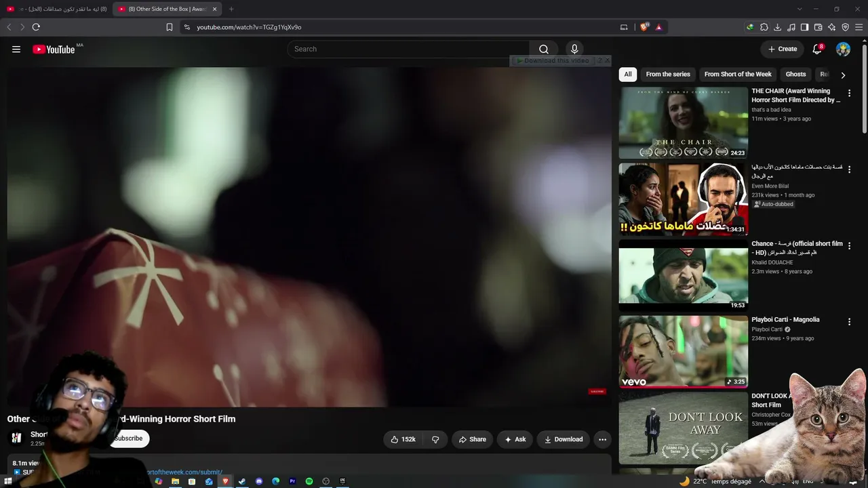The image size is (868, 488).
Task: Open the Even More Bilal video thumbnail
Action: (683, 199)
